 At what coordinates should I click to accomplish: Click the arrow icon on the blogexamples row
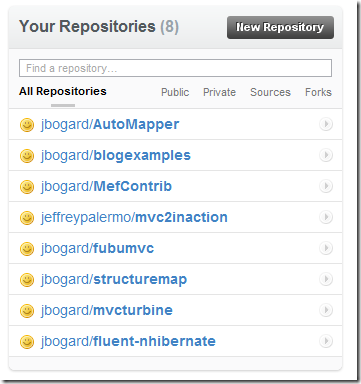click(x=326, y=155)
